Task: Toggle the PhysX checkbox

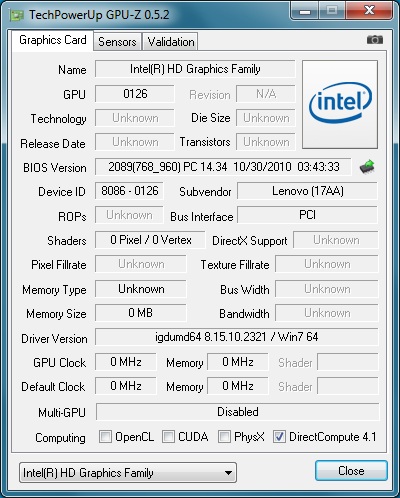Action: pyautogui.click(x=224, y=436)
